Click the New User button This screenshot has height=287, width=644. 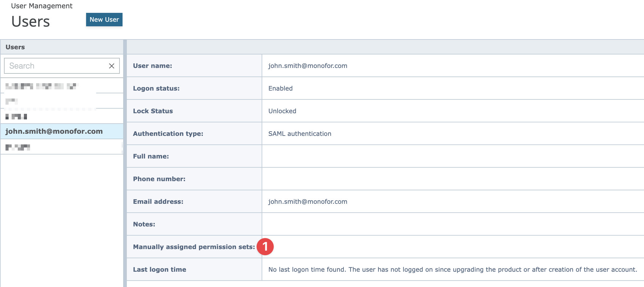(104, 19)
